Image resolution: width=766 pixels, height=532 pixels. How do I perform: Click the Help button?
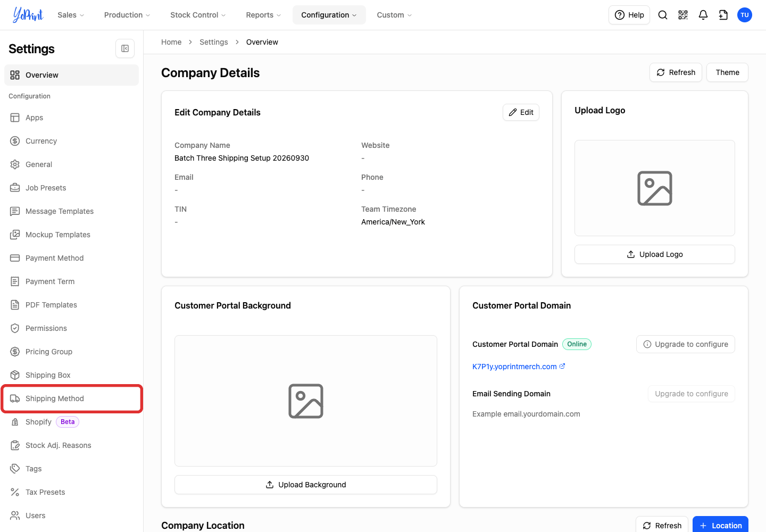pyautogui.click(x=629, y=15)
